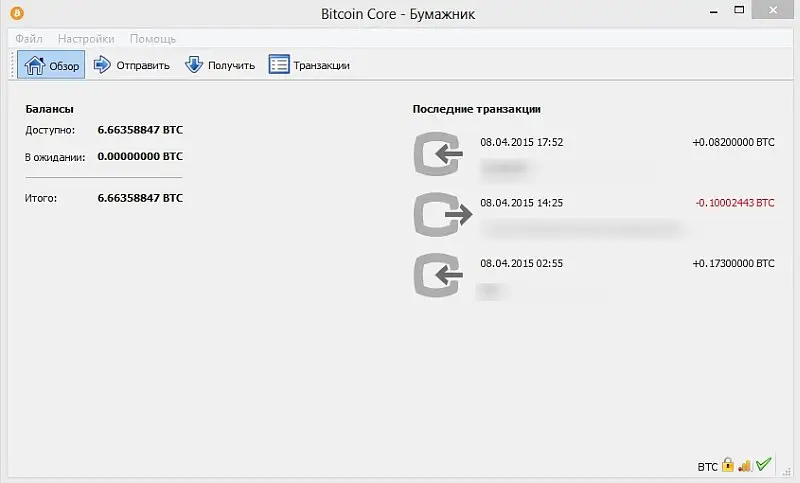Open the Настройки menu

(x=86, y=39)
